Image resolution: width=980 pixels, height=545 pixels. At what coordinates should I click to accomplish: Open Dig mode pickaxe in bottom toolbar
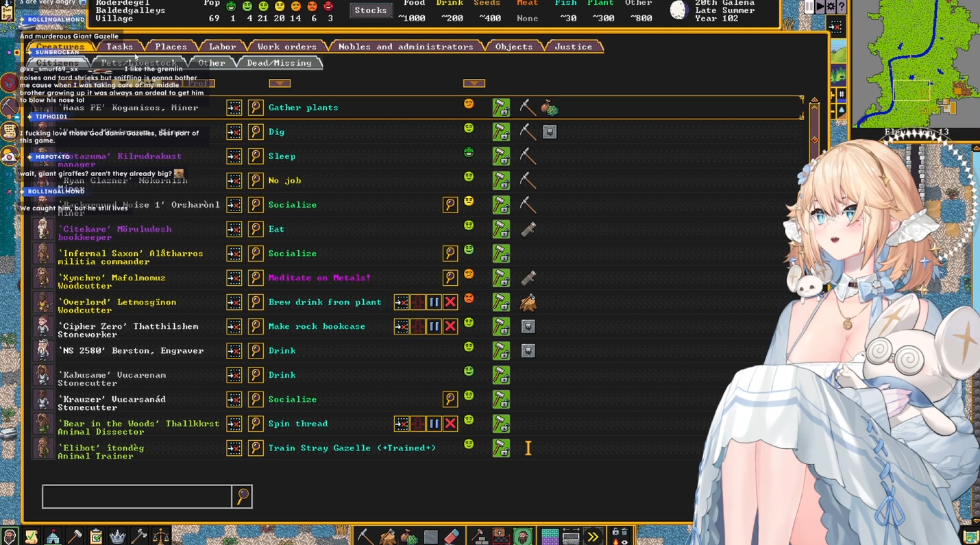pos(365,536)
